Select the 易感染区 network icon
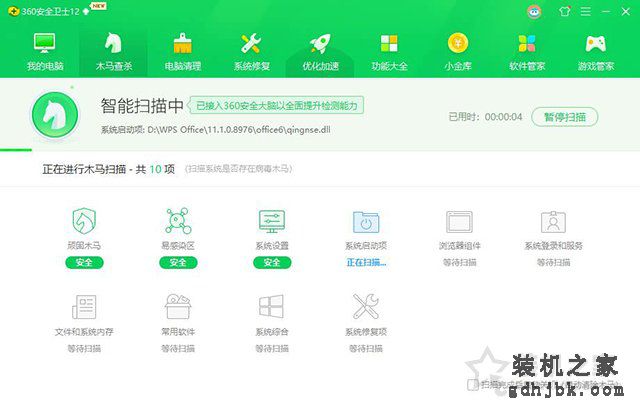The height and width of the screenshot is (403, 640). coord(178,220)
